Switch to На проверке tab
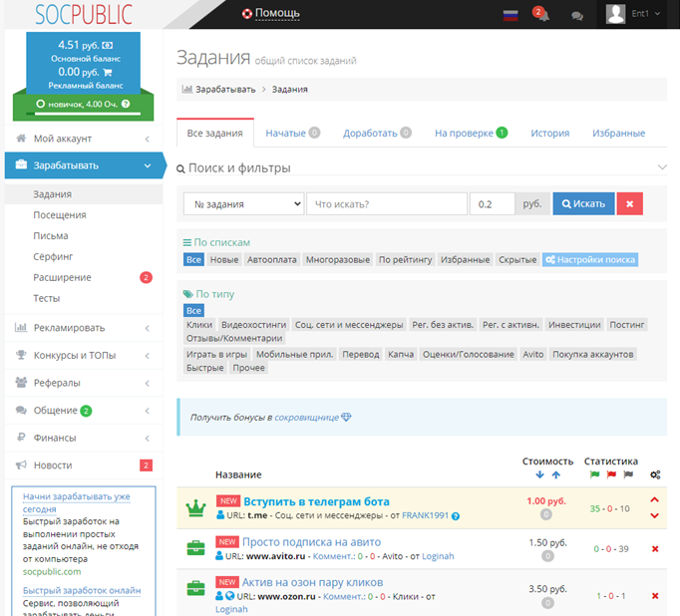The image size is (680, 616). coord(471,134)
